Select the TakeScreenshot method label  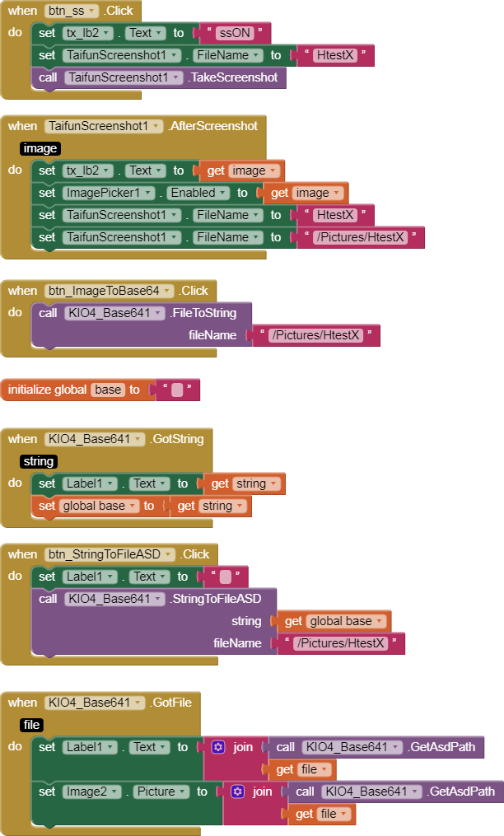pyautogui.click(x=233, y=78)
